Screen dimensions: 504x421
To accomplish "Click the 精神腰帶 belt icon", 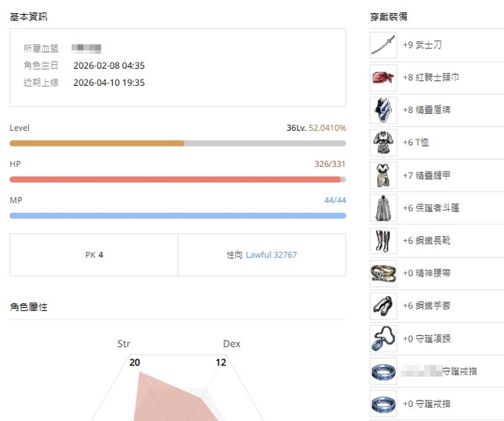I will [383, 274].
